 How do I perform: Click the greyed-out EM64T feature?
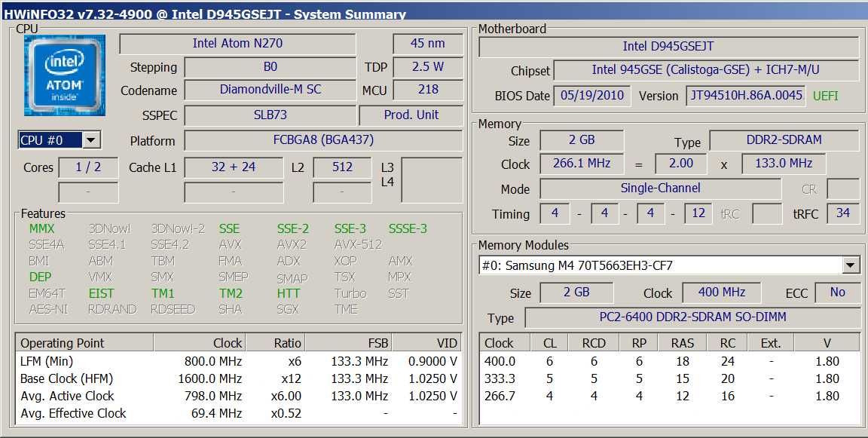[x=47, y=293]
